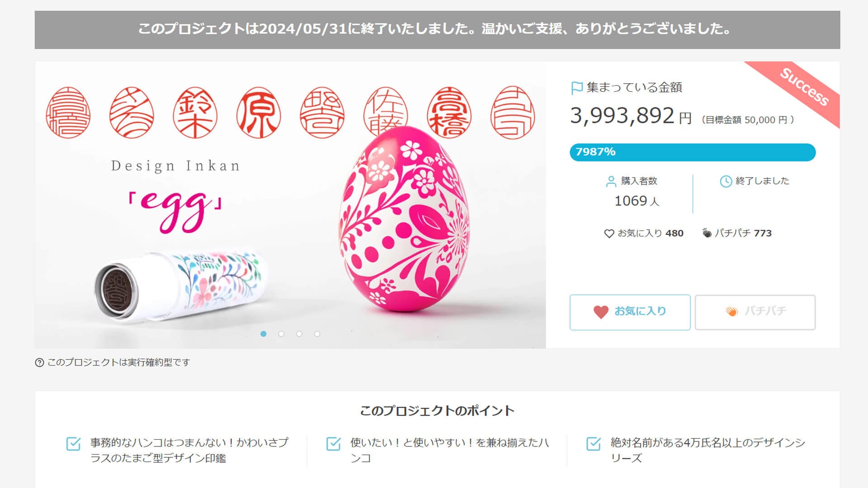Click the pink egg product image
Screen dimensions: 868x488
(x=405, y=221)
